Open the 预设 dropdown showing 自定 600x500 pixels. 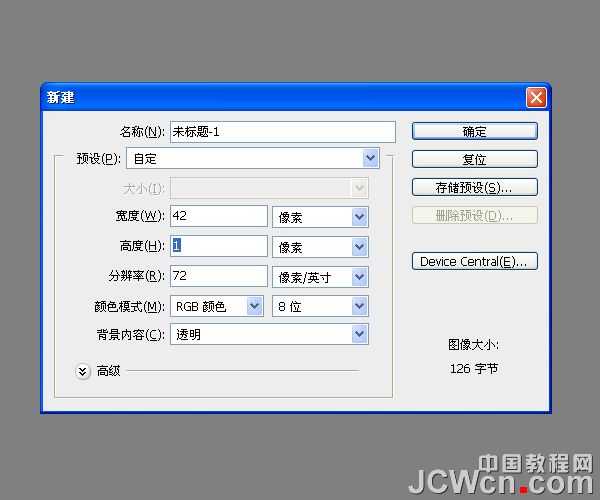[253, 158]
